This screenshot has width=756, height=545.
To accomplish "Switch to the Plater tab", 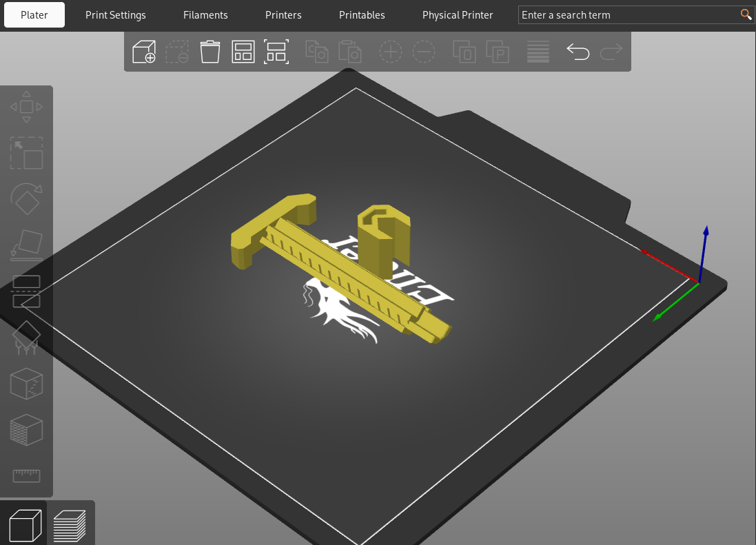I will click(34, 15).
